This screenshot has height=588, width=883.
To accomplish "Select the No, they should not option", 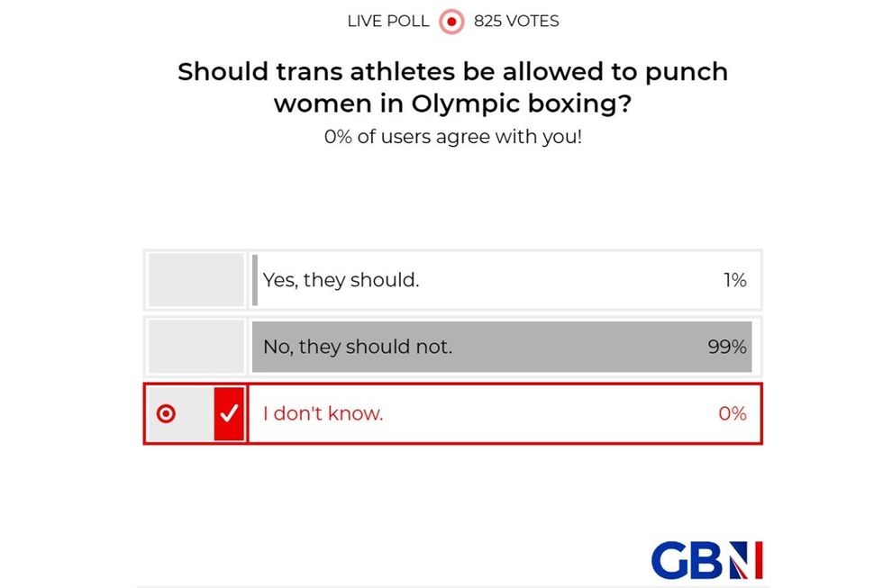I will (451, 346).
